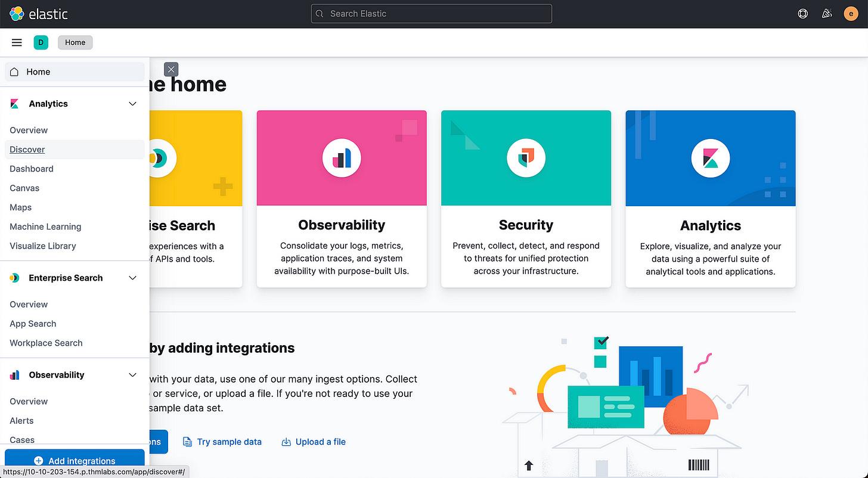Open the Analytics solution card title
868x478 pixels.
click(711, 226)
